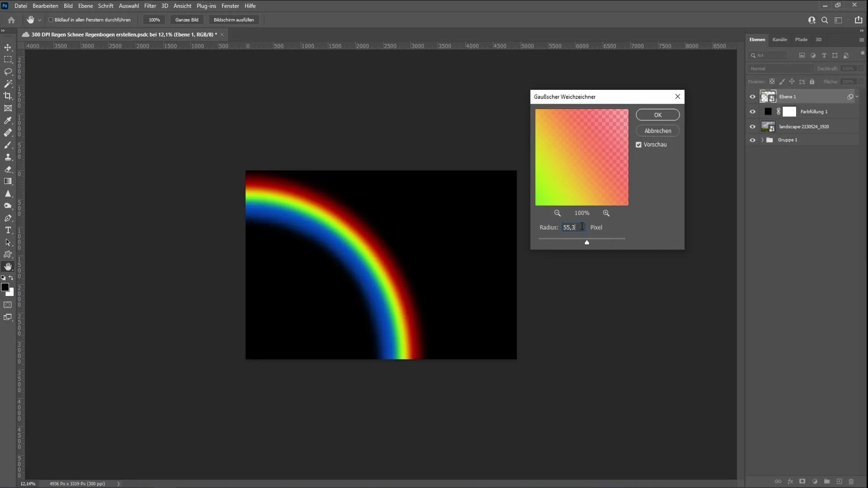
Task: Add layer mask at panel bottom
Action: coord(802,482)
